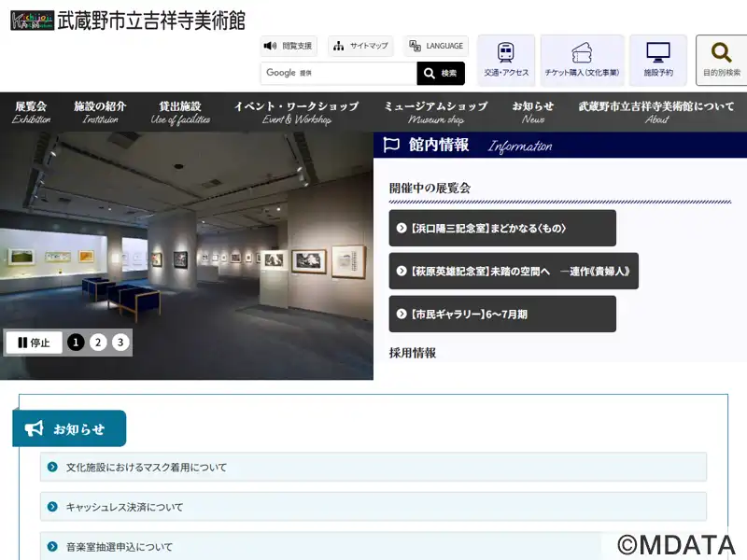The height and width of the screenshot is (560, 747).
Task: Click the Google search input field
Action: point(339,73)
